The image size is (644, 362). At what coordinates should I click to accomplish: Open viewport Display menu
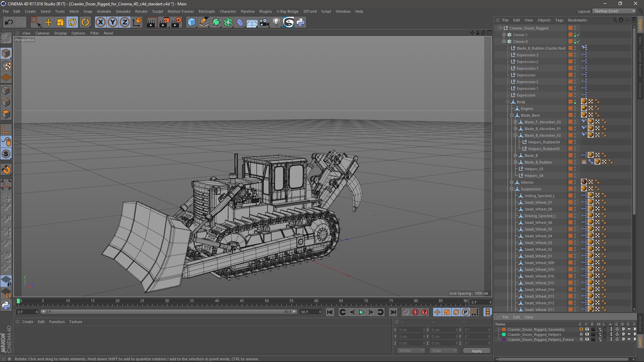[x=60, y=33]
